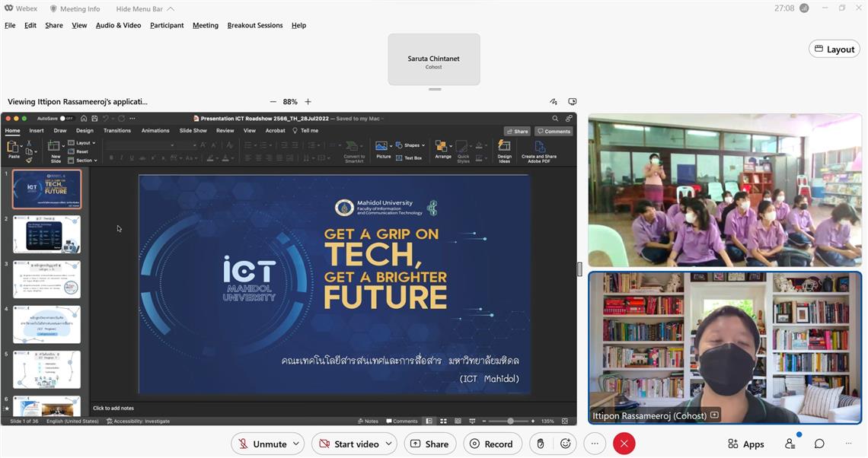The height and width of the screenshot is (458, 868).
Task: Click the Slide Show view icon in status bar
Action: tap(472, 421)
